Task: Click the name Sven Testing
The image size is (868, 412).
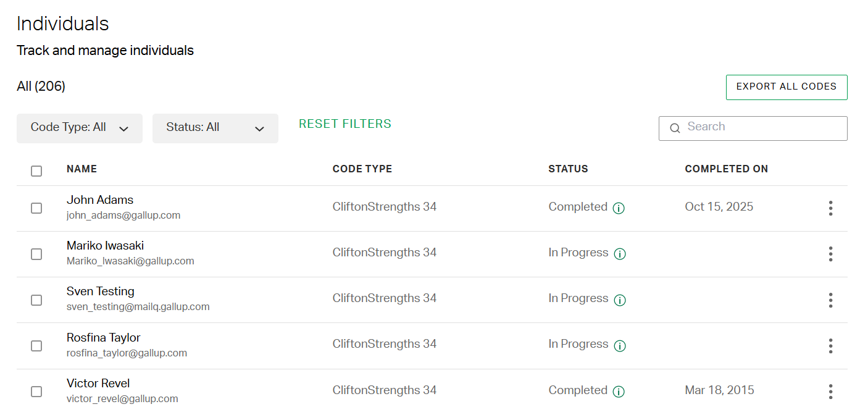Action: pyautogui.click(x=101, y=292)
